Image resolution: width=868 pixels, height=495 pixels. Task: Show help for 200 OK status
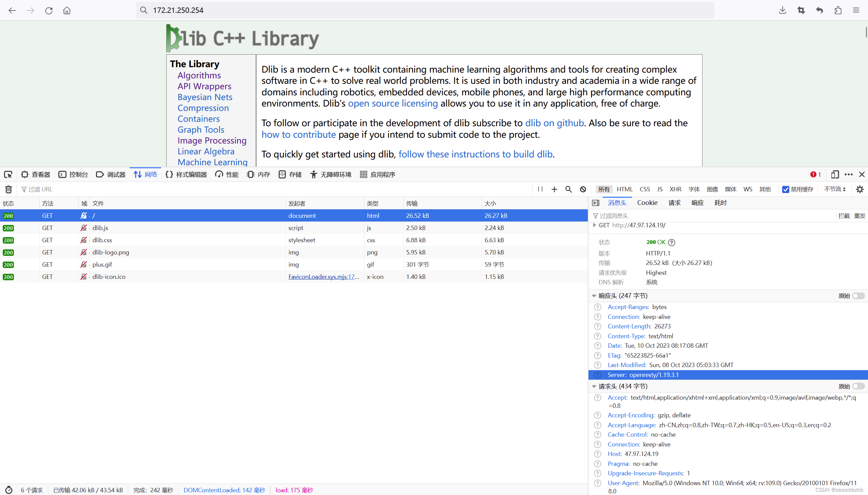(x=672, y=242)
